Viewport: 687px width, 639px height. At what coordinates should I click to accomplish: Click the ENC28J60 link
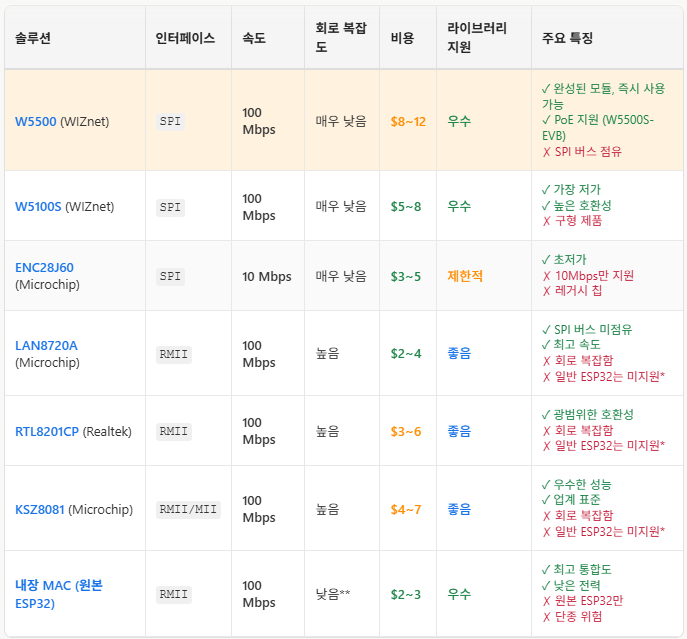(x=44, y=267)
